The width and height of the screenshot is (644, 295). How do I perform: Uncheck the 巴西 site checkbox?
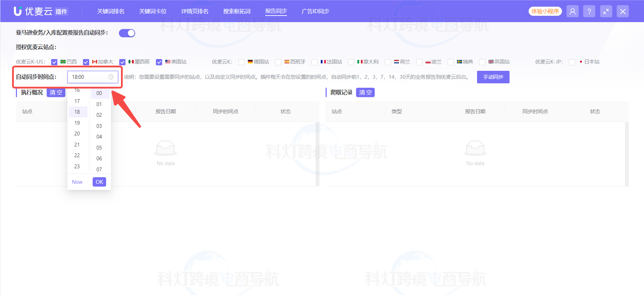point(54,62)
